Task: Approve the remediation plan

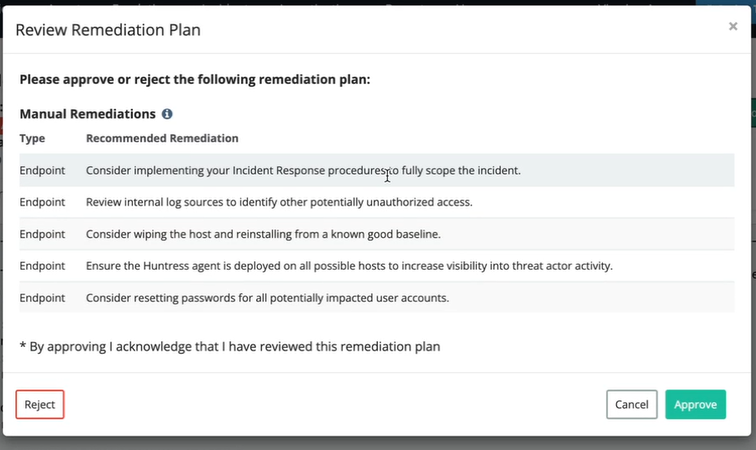Action: (695, 404)
